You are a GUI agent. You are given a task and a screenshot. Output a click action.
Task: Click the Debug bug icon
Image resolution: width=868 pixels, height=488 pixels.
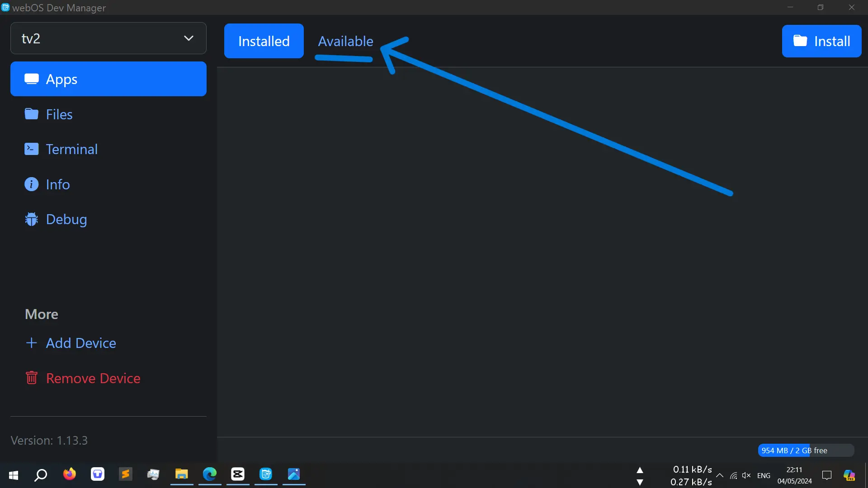tap(31, 219)
